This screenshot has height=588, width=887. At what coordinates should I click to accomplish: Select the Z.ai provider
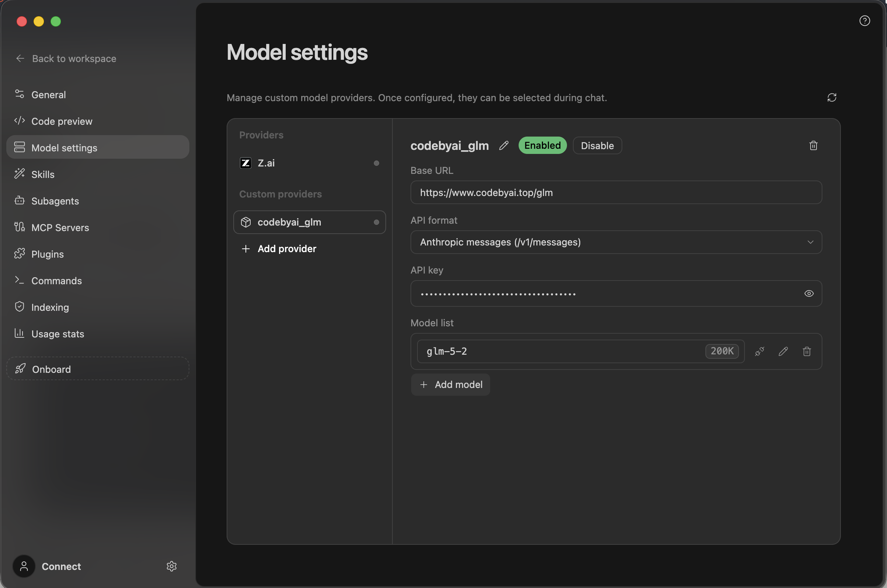click(x=309, y=163)
